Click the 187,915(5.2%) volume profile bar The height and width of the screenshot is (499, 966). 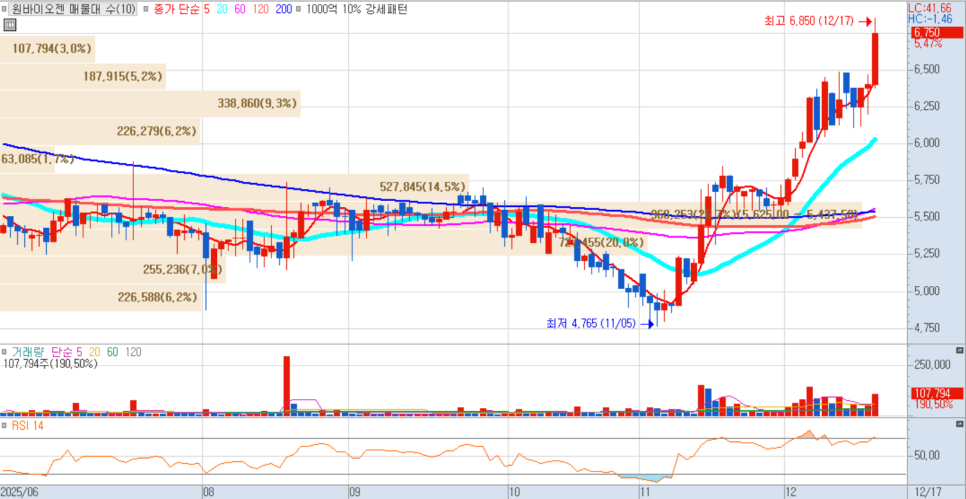[83, 76]
